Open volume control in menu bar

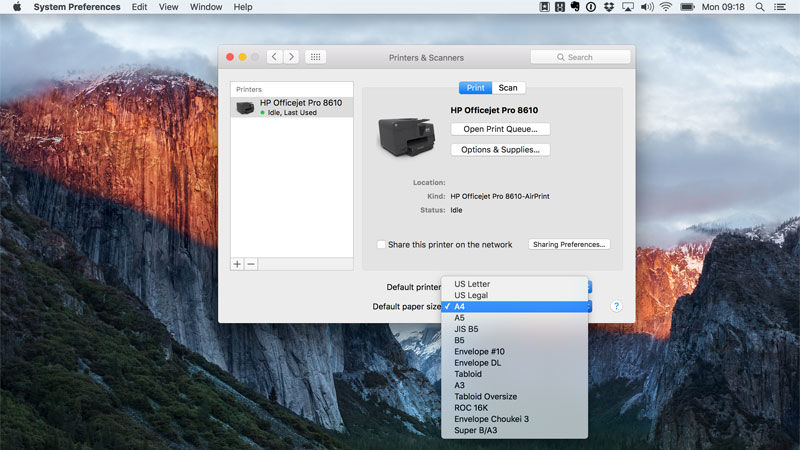[x=647, y=7]
